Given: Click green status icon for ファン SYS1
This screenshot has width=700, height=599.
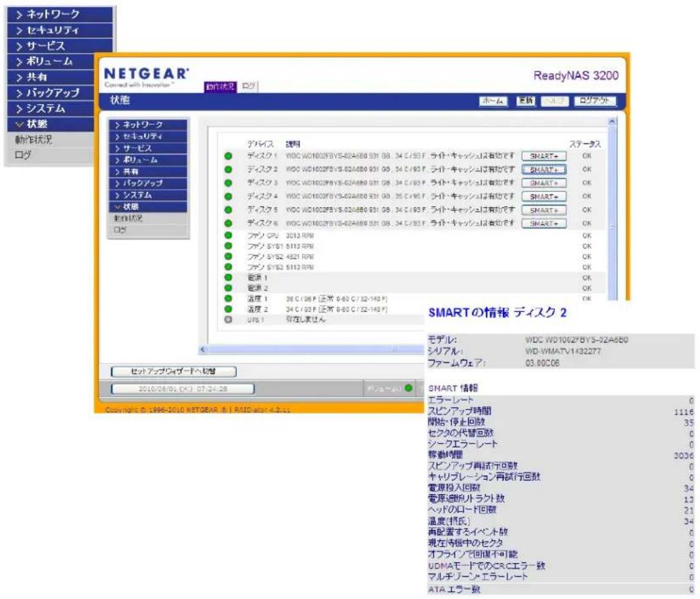Looking at the screenshot, I should (228, 246).
